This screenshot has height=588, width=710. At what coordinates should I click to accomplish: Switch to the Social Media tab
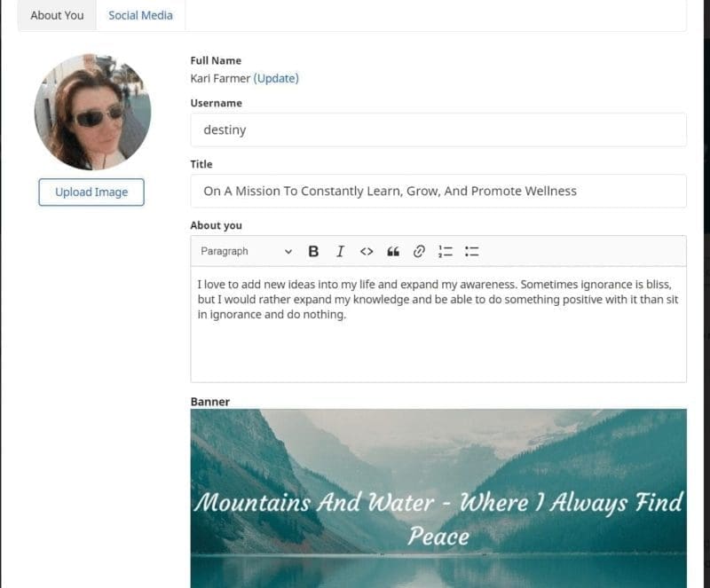pos(140,15)
